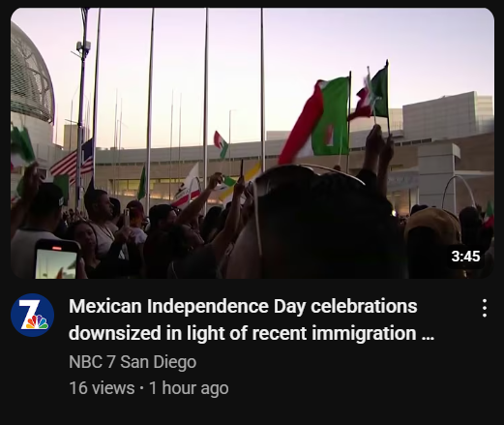This screenshot has height=425, width=504.
Task: Click the smartphone screen shown in thumbnail
Action: click(56, 263)
